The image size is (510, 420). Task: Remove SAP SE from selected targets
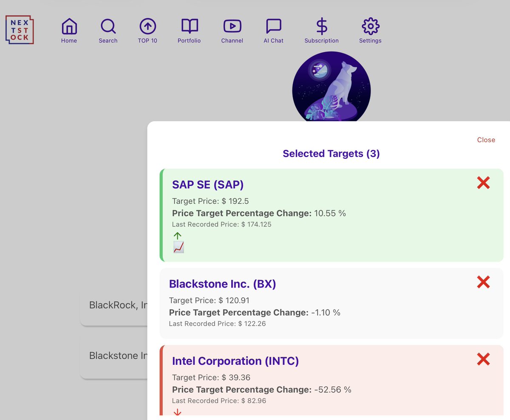(483, 183)
